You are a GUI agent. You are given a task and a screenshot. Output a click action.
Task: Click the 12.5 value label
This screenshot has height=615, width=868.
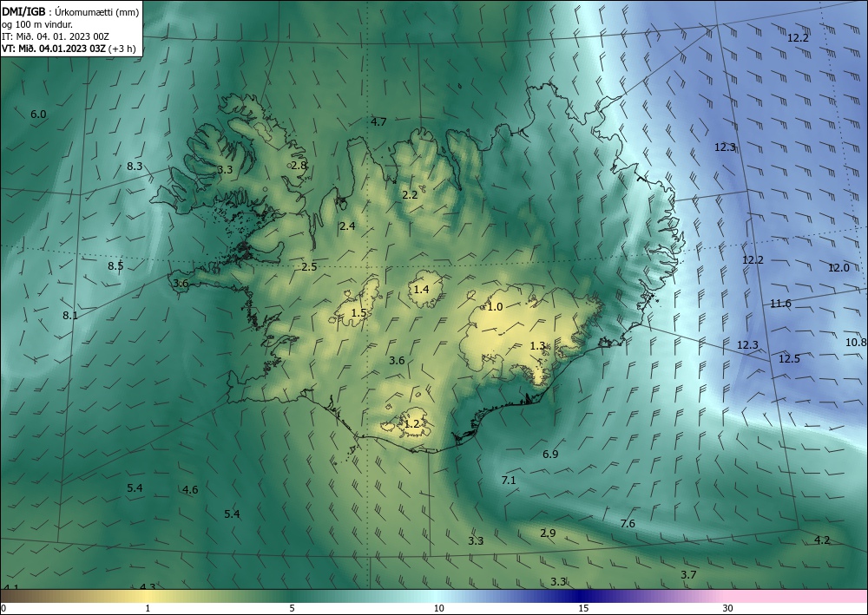point(789,359)
